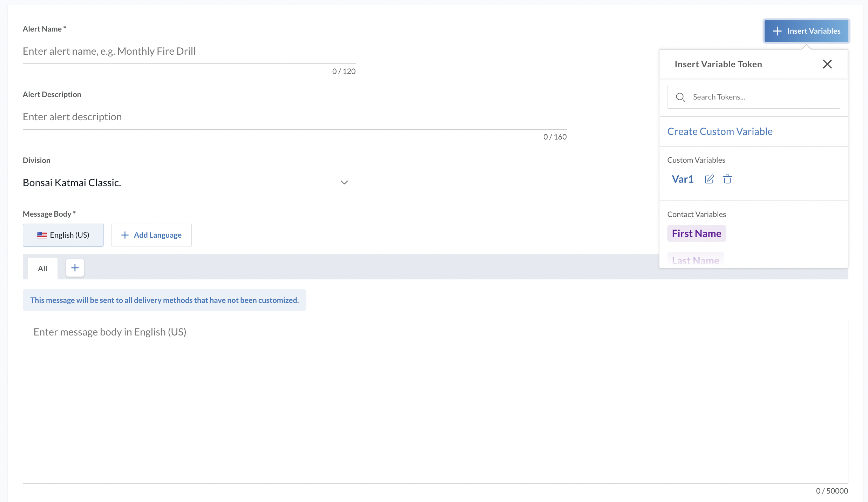868x502 pixels.
Task: Close the Insert Variable Token panel
Action: [x=827, y=64]
